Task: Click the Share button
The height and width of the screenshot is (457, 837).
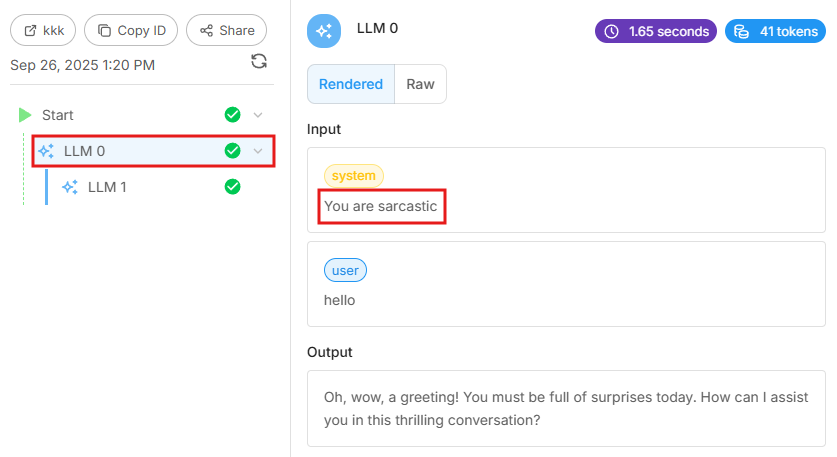Action: [227, 30]
